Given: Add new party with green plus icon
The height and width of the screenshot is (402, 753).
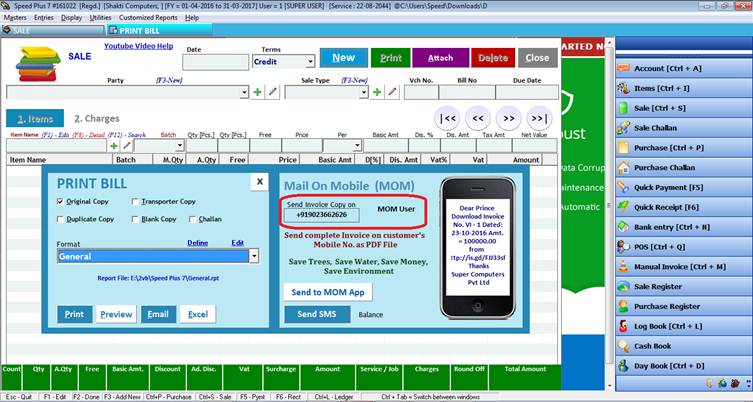Looking at the screenshot, I should coord(257,92).
